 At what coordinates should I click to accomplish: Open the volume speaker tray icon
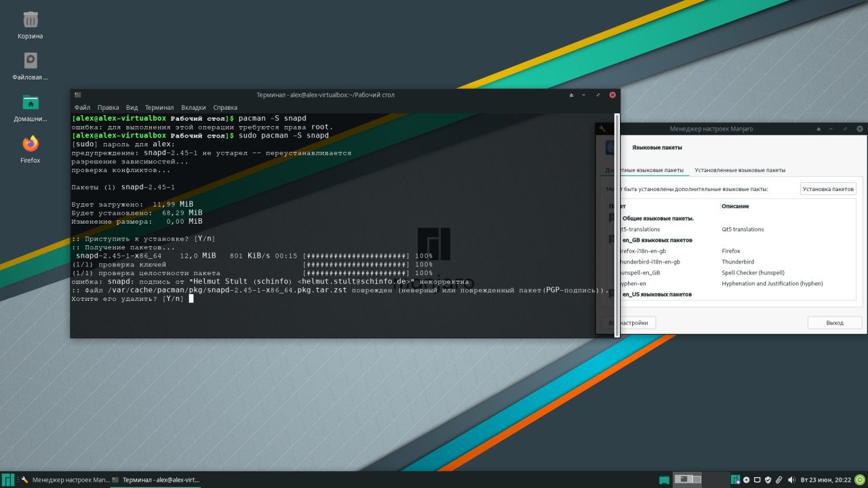791,480
